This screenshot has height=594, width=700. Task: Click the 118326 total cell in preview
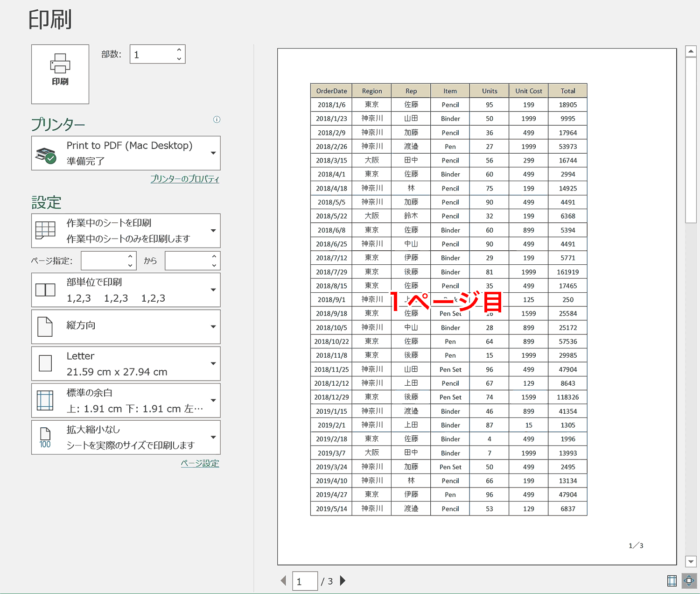tap(568, 397)
